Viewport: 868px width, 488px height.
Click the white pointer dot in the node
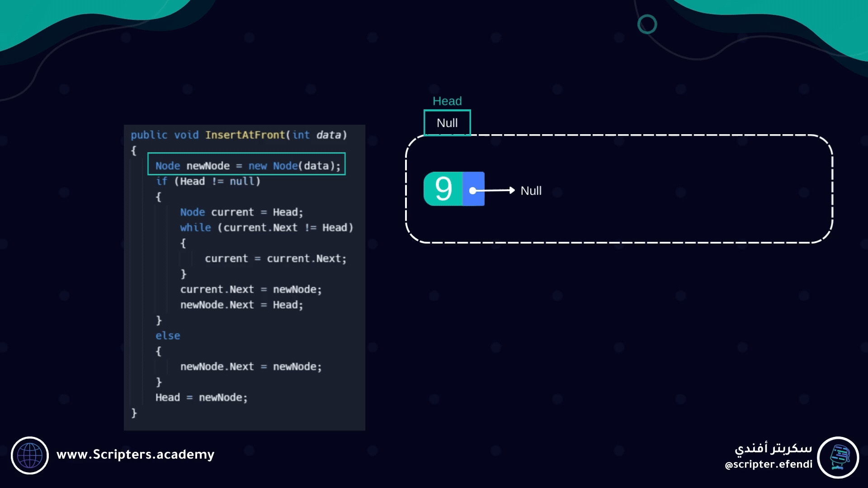pyautogui.click(x=473, y=191)
